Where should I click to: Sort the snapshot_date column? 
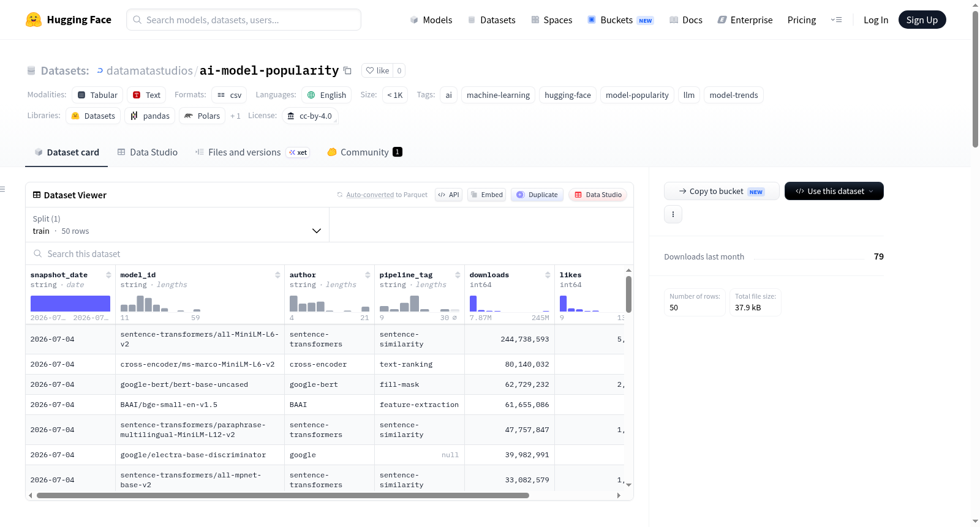[x=108, y=275]
